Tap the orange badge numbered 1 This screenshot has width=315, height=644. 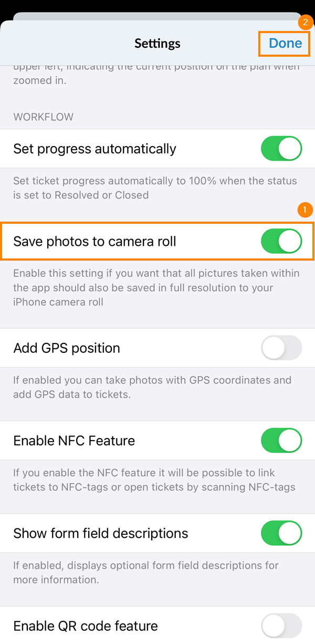pos(306,210)
